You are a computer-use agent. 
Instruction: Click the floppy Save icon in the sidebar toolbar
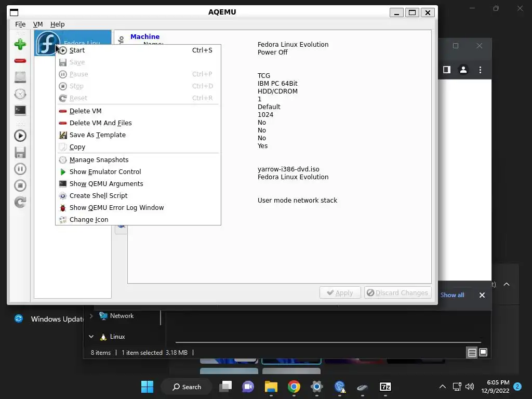point(20,152)
